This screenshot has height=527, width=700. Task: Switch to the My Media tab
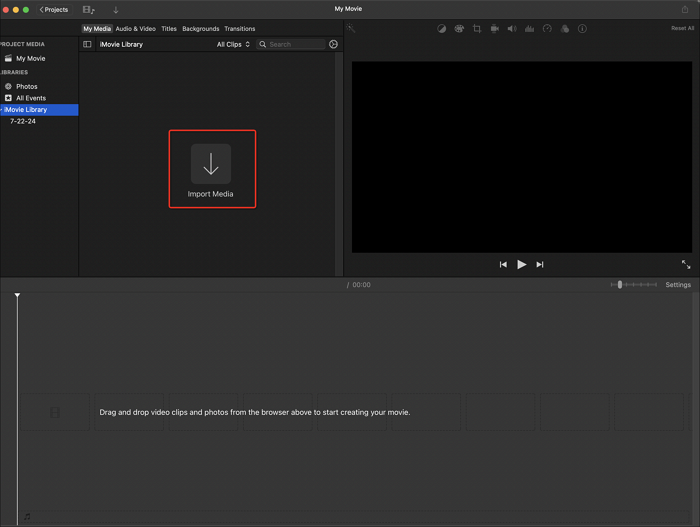coord(97,29)
